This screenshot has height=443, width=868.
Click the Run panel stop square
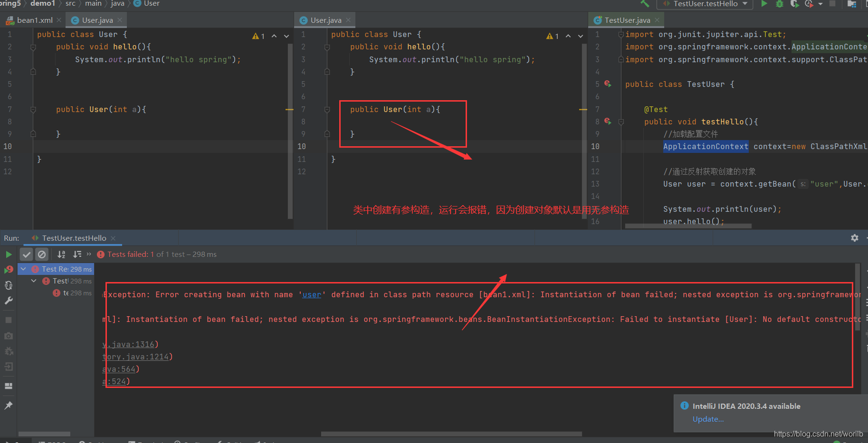(x=9, y=320)
